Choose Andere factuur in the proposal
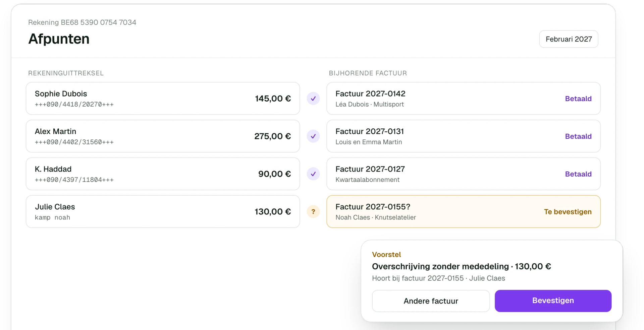 point(431,301)
